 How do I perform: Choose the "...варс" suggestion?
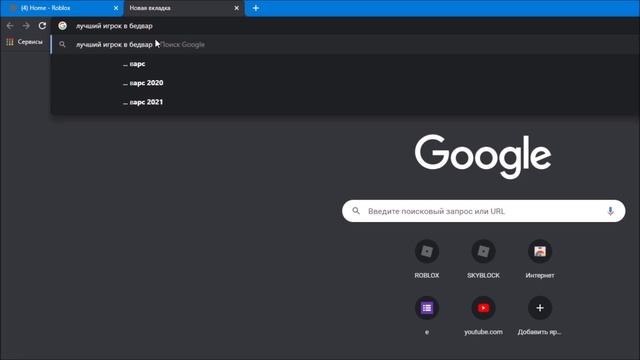click(x=345, y=64)
